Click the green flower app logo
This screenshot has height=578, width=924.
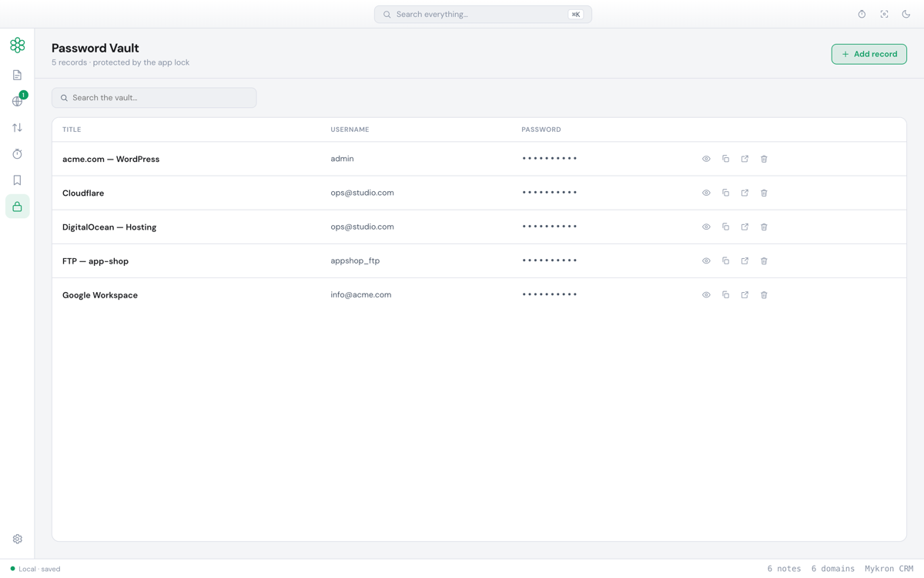pyautogui.click(x=17, y=45)
